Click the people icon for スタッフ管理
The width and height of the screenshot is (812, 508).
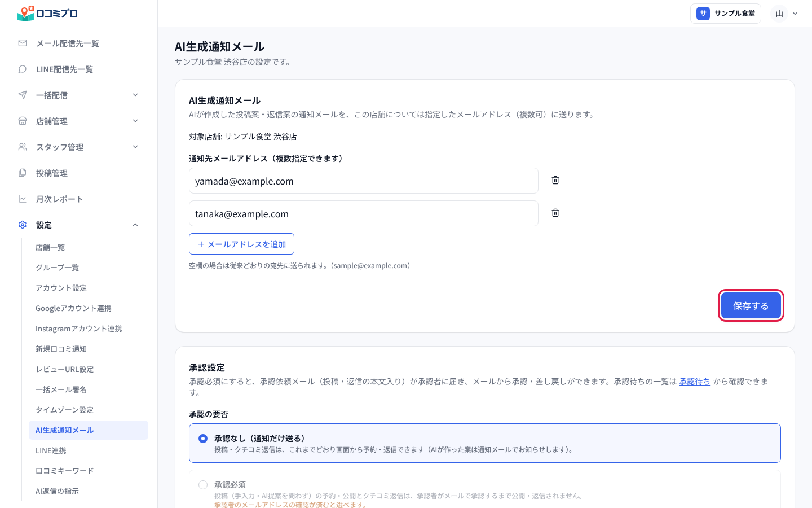[x=23, y=147]
